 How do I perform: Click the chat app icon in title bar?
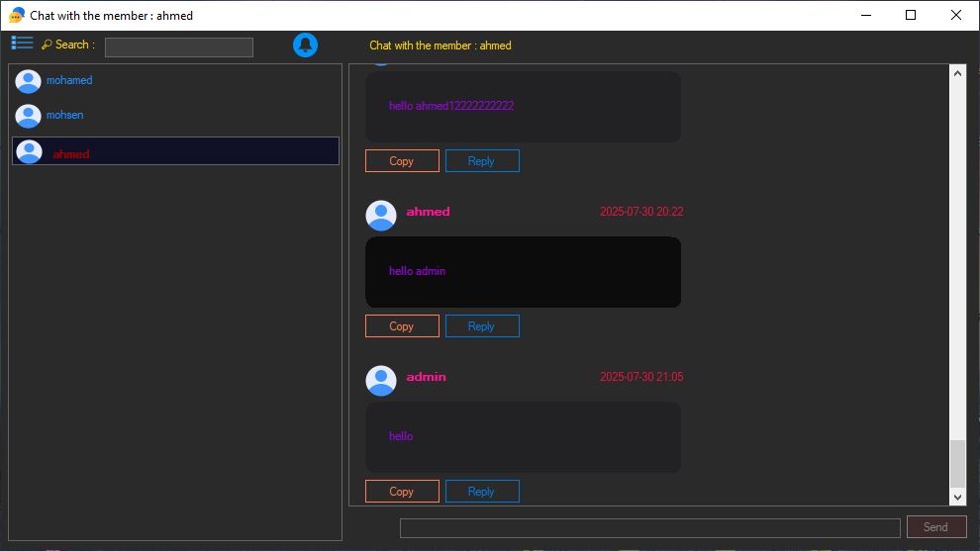[x=17, y=15]
